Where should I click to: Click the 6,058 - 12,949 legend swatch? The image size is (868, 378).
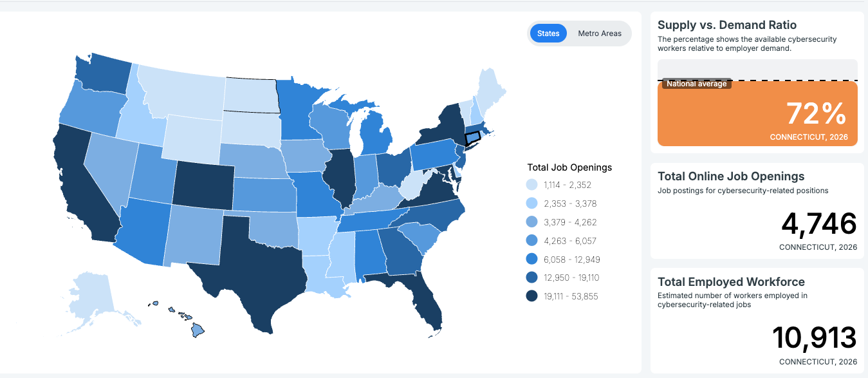[x=532, y=259]
